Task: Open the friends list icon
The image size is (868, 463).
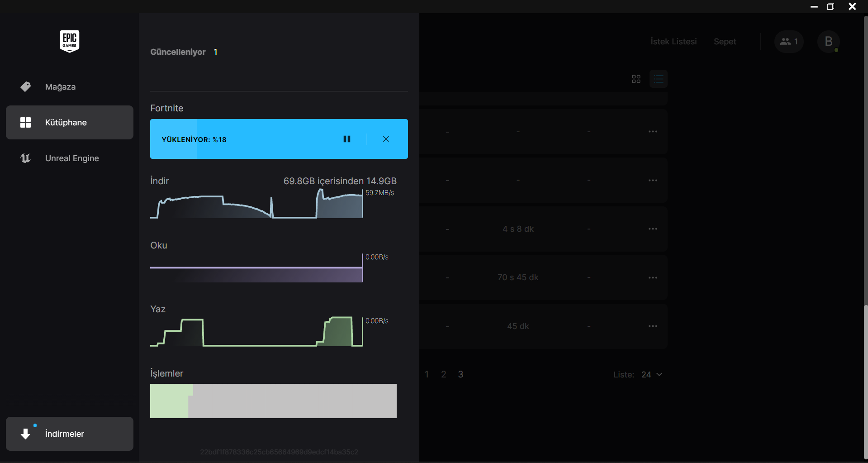Action: 789,42
